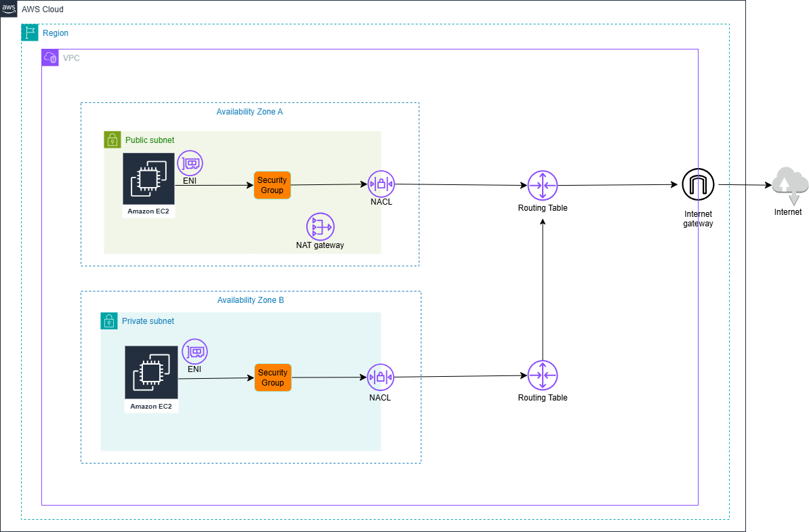Image resolution: width=809 pixels, height=532 pixels.
Task: Click the orange Security Group box in Private subnet
Action: (272, 377)
